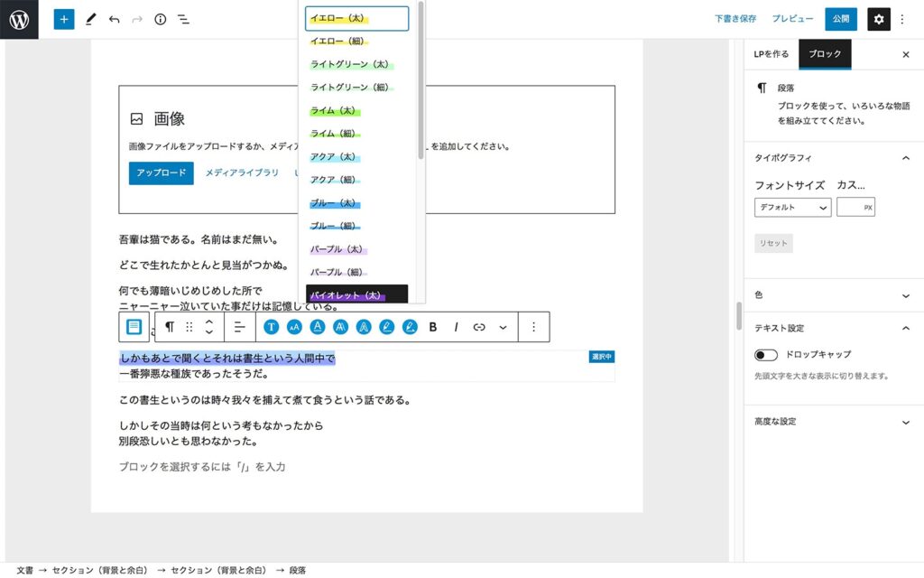Toggle bold formatting in block toolbar
Image resolution: width=924 pixels, height=578 pixels.
click(433, 327)
